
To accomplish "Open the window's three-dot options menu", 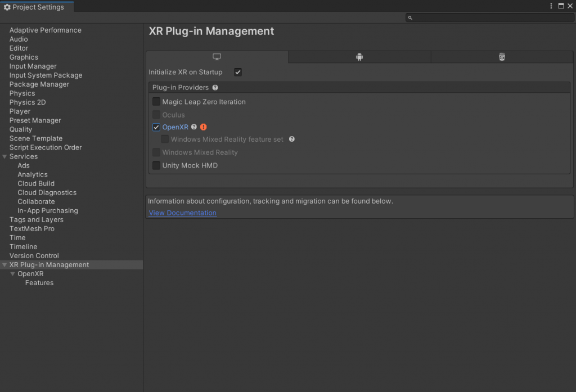I will [551, 6].
